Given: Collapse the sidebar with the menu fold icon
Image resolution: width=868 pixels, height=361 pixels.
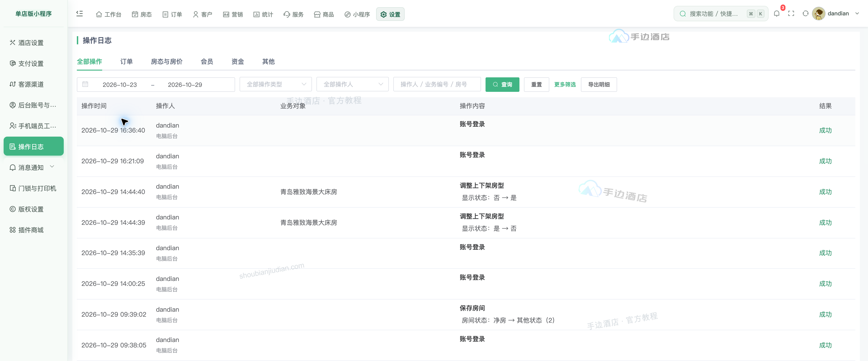Looking at the screenshot, I should pyautogui.click(x=80, y=14).
